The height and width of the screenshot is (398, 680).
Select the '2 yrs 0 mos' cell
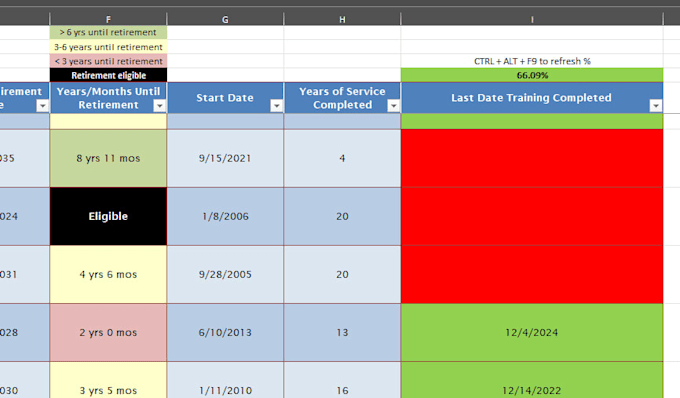pyautogui.click(x=108, y=333)
